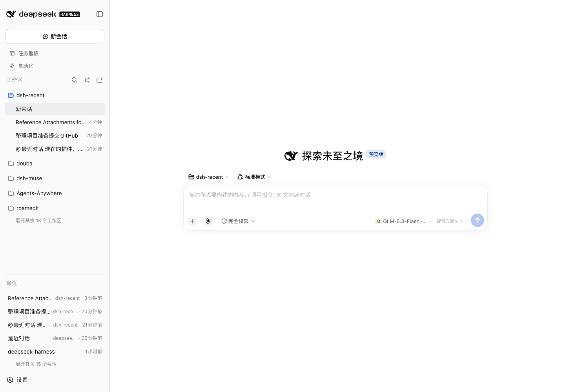Open 整理项目准备提交GitHub conversation in workspace tree

click(55, 136)
